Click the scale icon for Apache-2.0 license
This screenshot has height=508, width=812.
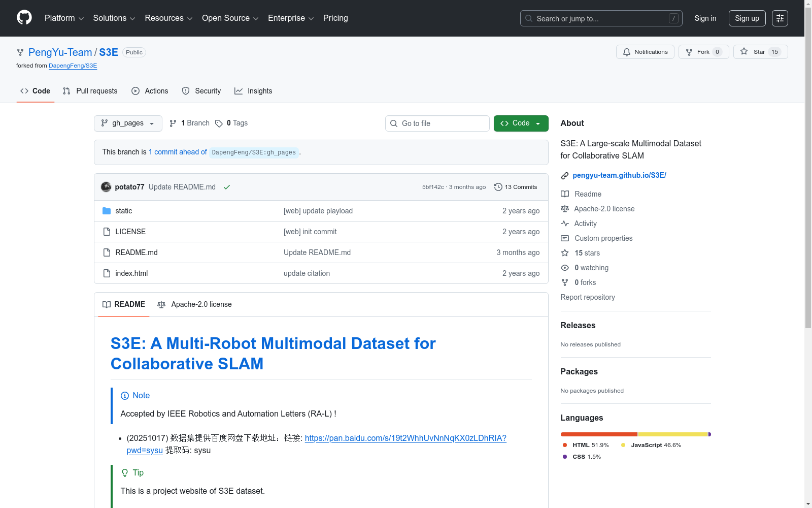click(565, 209)
